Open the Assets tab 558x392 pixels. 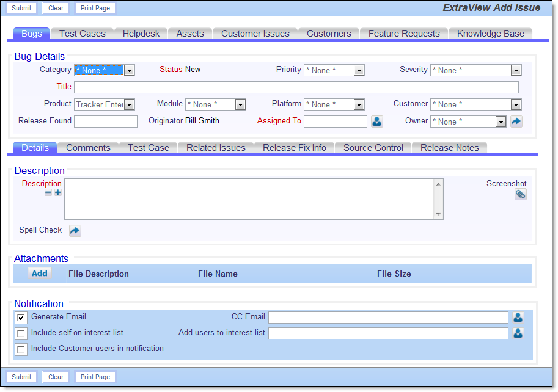tap(190, 34)
